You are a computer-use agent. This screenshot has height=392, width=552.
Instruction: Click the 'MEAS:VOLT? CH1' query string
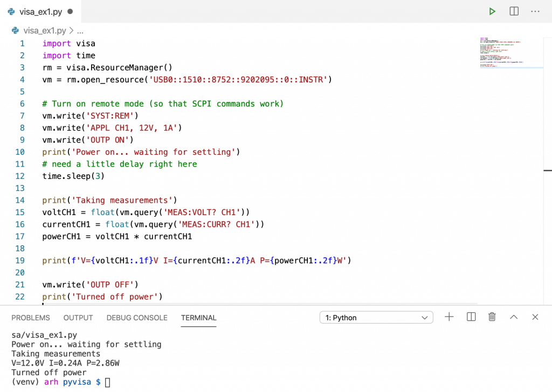point(202,212)
